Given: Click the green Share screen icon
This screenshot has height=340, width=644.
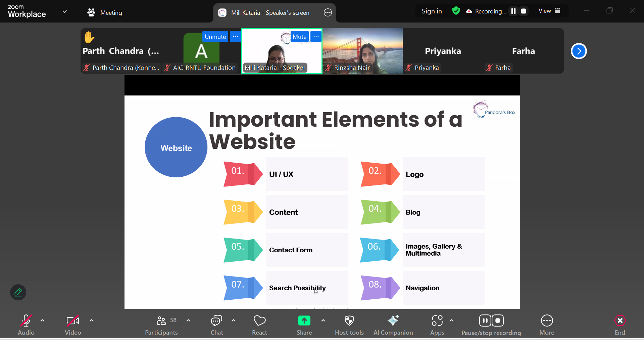Looking at the screenshot, I should click(x=304, y=321).
